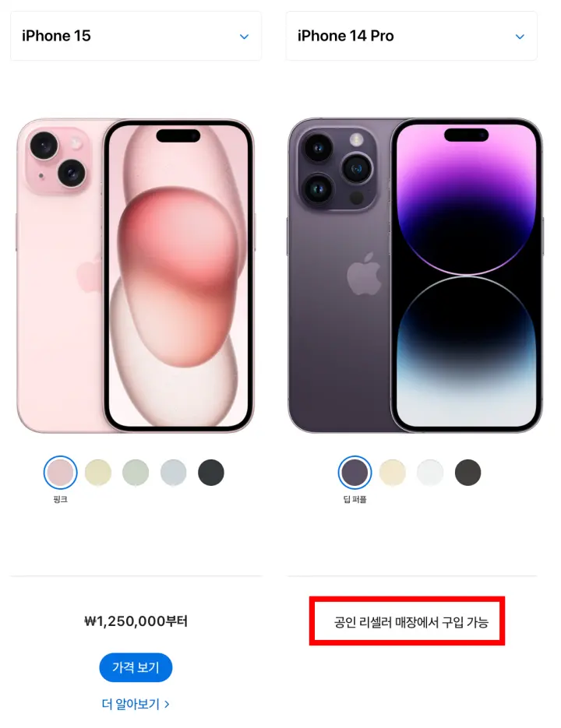Click the 핑크 color label

click(x=61, y=500)
